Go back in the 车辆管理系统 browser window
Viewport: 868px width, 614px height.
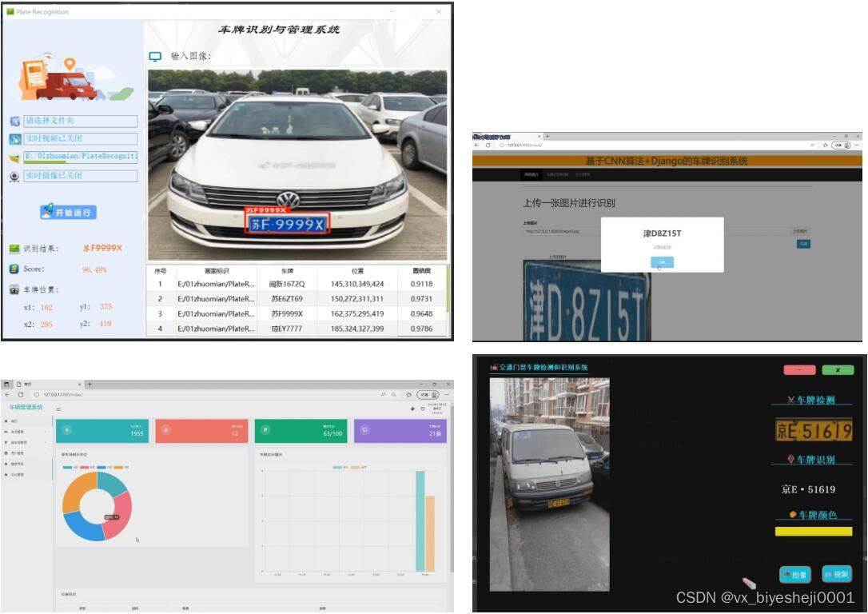(8, 395)
